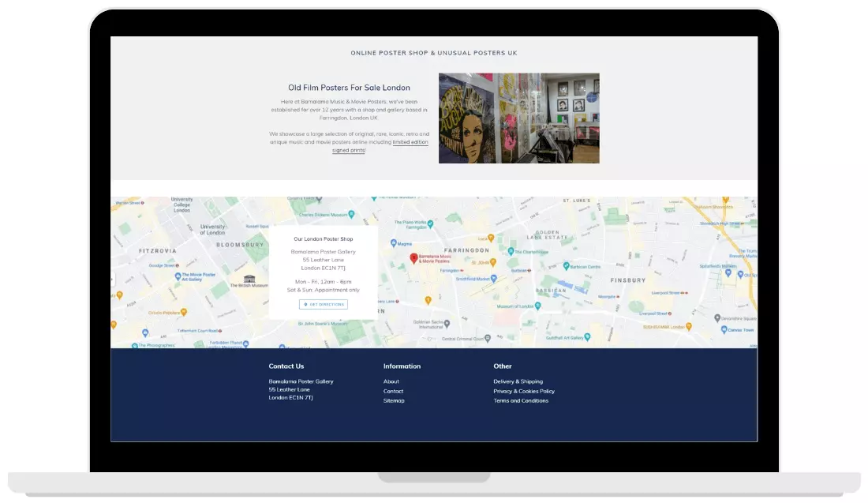Click Our London Poster Shop card heading

point(324,238)
